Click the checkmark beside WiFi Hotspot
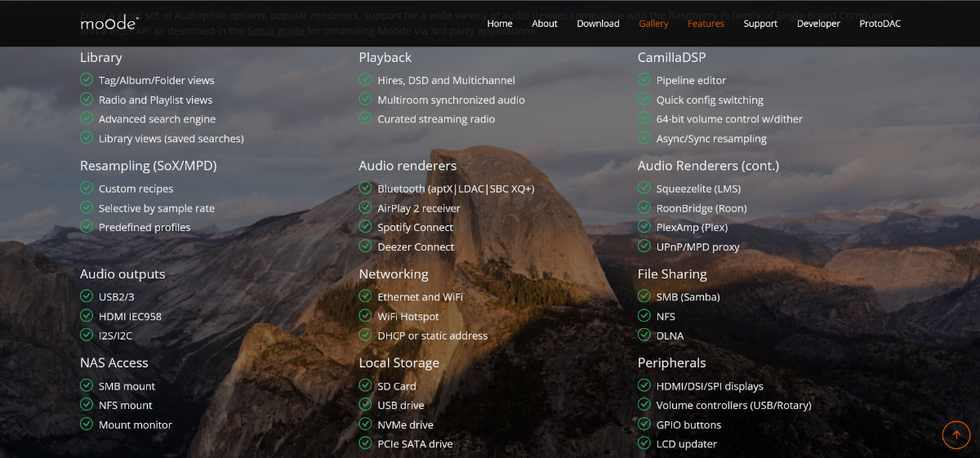The width and height of the screenshot is (980, 458). 365,316
